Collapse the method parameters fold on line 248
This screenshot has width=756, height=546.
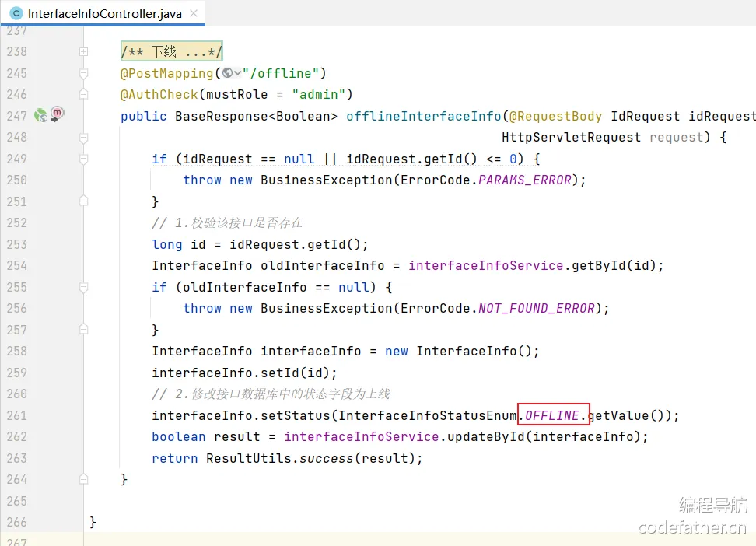coord(83,138)
